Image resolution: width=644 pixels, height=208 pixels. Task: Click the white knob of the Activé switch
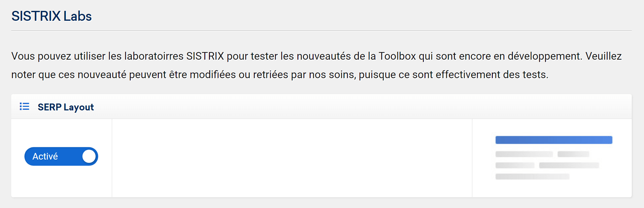[89, 156]
